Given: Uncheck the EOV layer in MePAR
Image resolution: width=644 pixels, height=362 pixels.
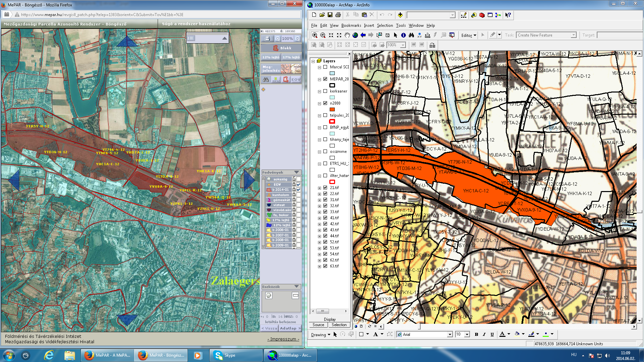Looking at the screenshot, I should [x=299, y=184].
